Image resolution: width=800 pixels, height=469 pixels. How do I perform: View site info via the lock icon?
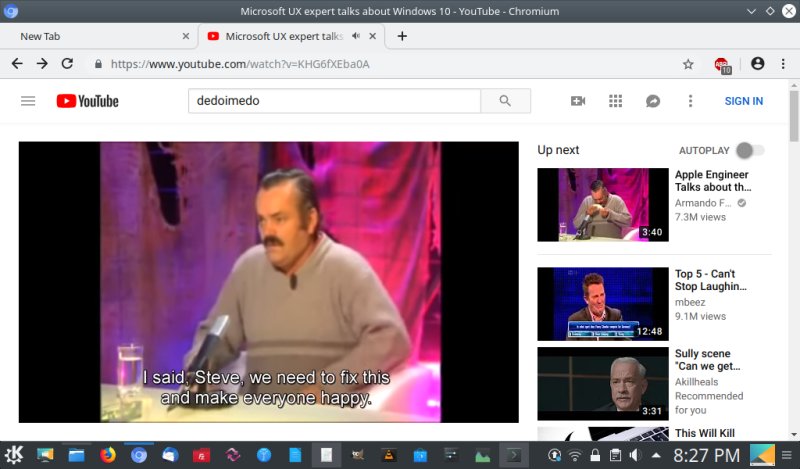(98, 64)
